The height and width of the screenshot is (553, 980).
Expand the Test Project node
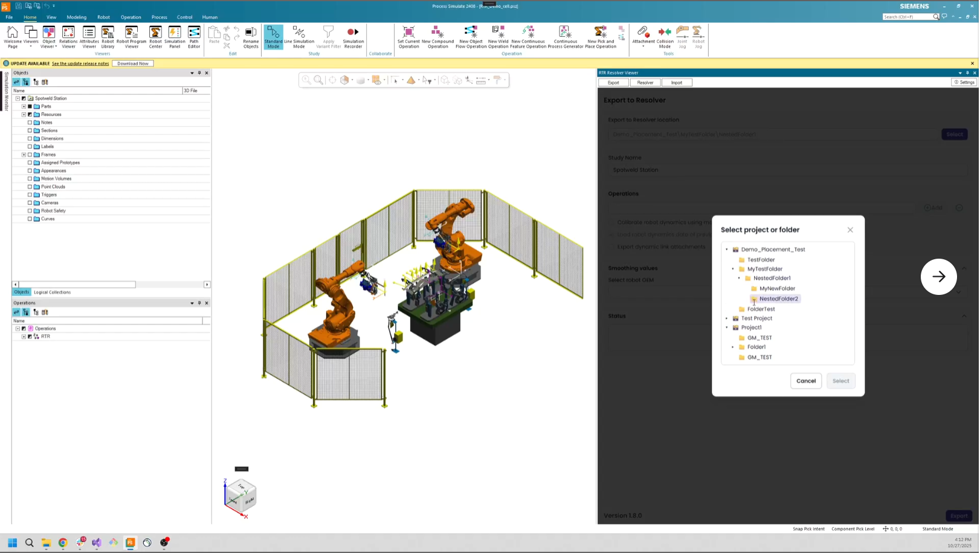coord(727,319)
